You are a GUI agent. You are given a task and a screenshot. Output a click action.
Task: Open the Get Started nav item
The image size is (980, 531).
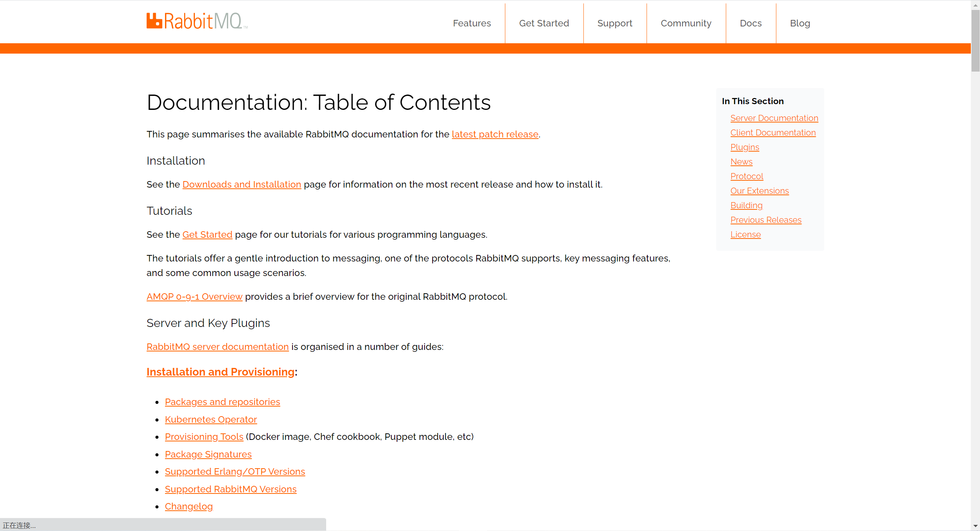pyautogui.click(x=544, y=23)
